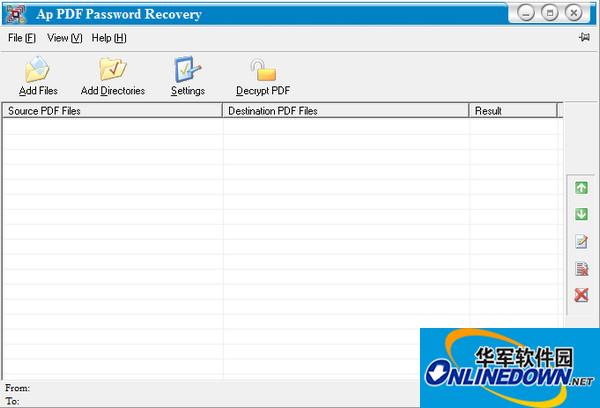Click the red X clear list icon
The height and width of the screenshot is (408, 600).
click(581, 295)
